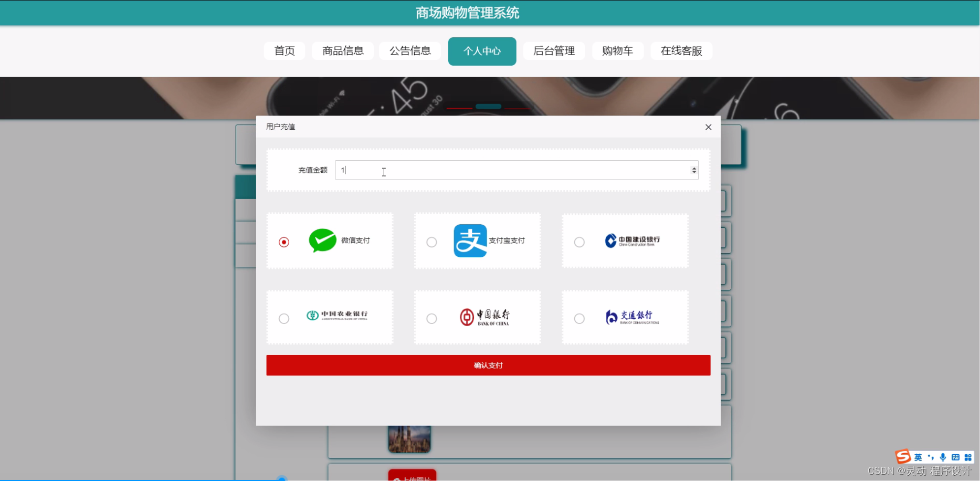Click the amount field spinner arrows

tap(694, 170)
